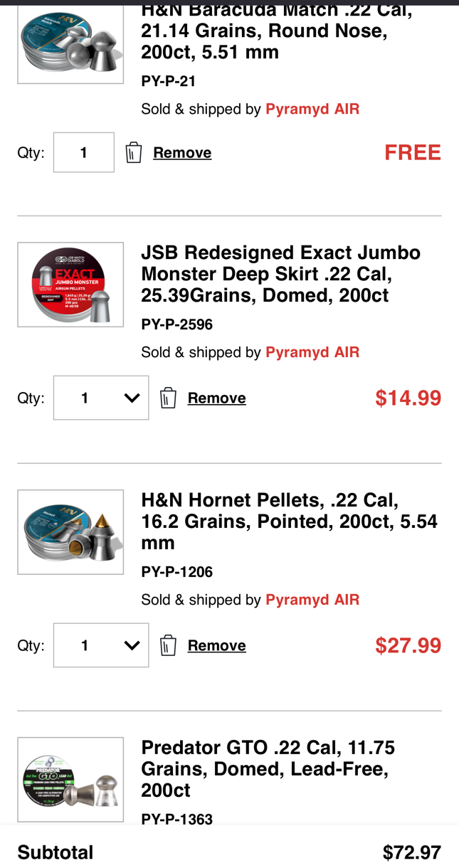Open H&N Baracuda Match tin image
The image size is (459, 868).
70,44
